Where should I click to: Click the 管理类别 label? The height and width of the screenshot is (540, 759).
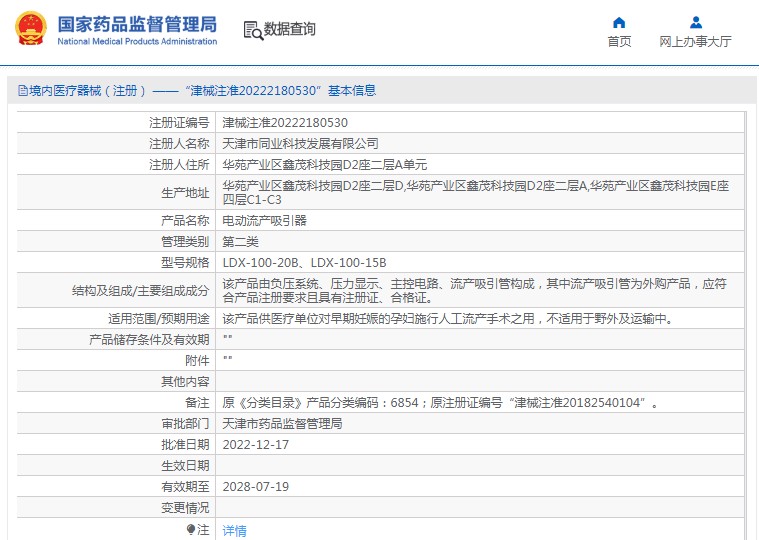(185, 242)
